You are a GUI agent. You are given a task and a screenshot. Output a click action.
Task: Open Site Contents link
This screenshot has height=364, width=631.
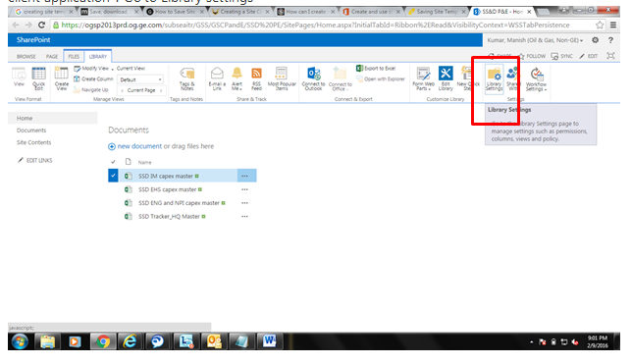[33, 142]
